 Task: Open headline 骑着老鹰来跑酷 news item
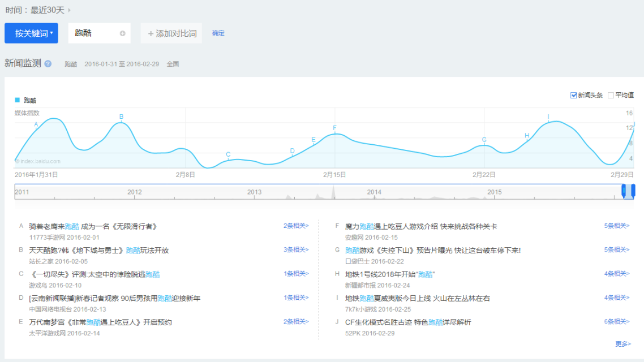click(93, 226)
